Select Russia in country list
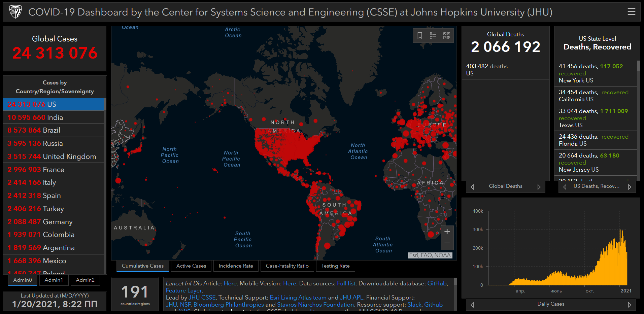The height and width of the screenshot is (314, 644). point(54,143)
